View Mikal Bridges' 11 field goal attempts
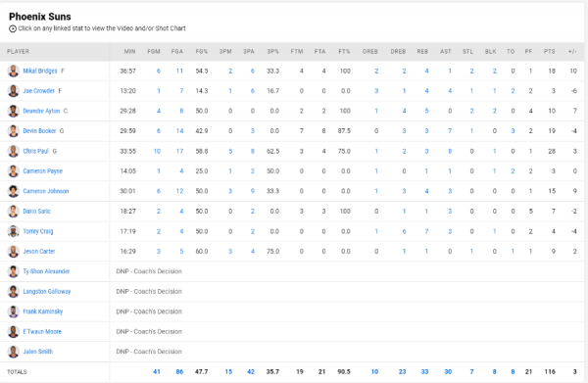 pyautogui.click(x=179, y=71)
